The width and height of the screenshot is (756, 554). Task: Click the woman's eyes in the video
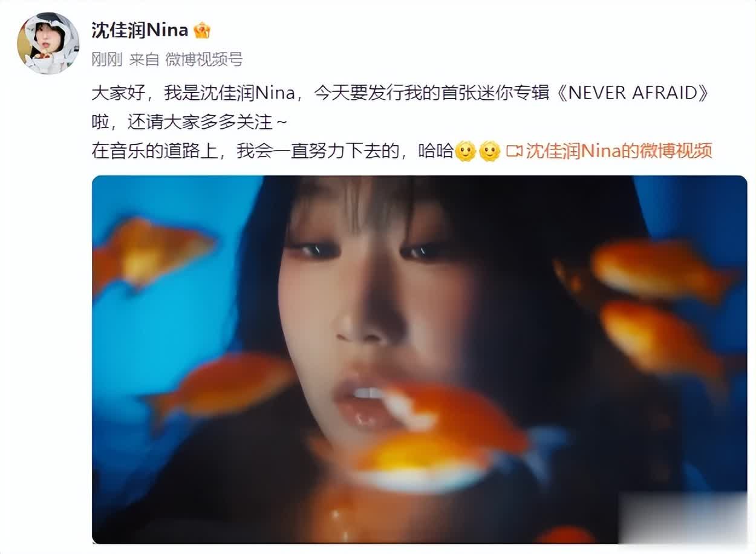coord(367,250)
